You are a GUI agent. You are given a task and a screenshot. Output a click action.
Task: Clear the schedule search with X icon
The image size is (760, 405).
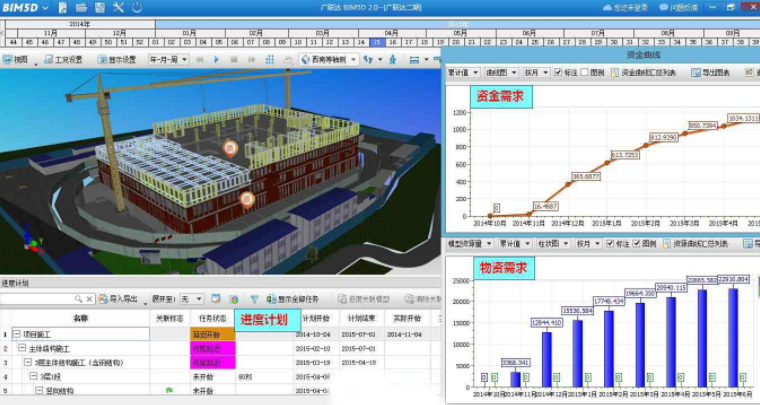[89, 299]
